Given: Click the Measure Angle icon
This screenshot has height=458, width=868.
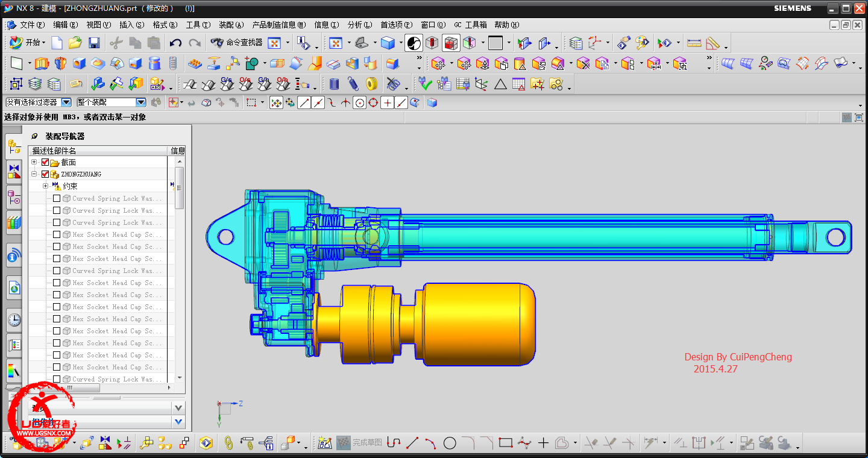Looking at the screenshot, I should pos(713,43).
